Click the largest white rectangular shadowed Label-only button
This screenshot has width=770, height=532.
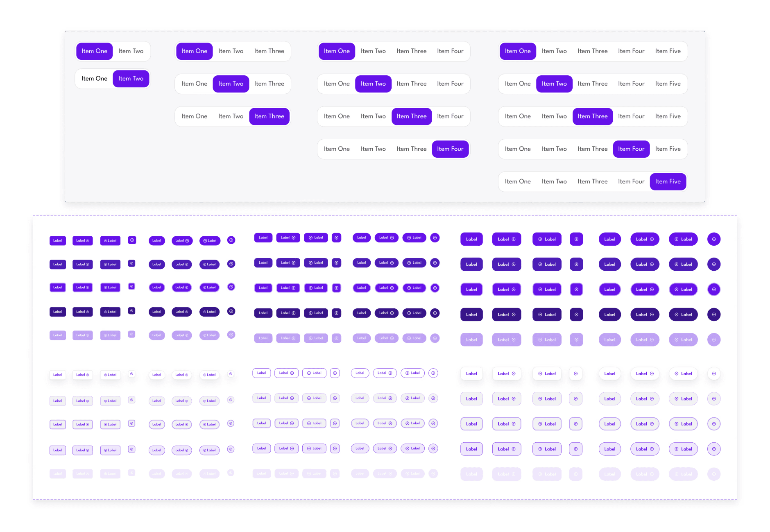pyautogui.click(x=471, y=374)
